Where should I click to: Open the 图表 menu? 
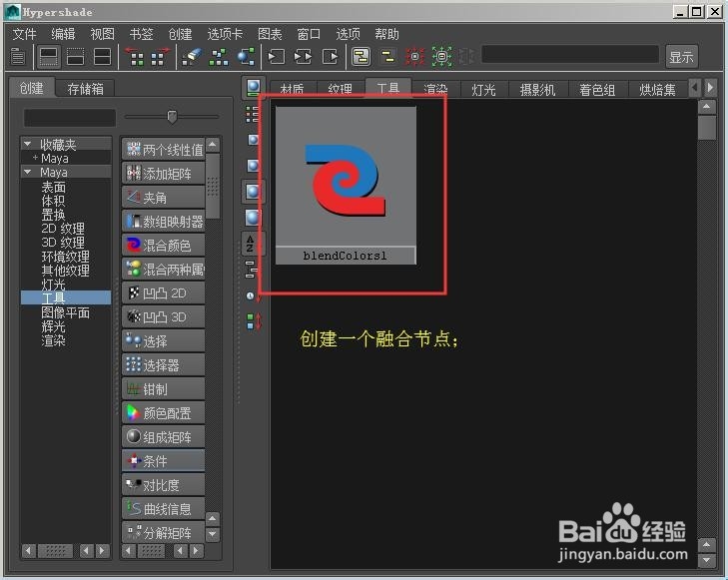[x=270, y=34]
